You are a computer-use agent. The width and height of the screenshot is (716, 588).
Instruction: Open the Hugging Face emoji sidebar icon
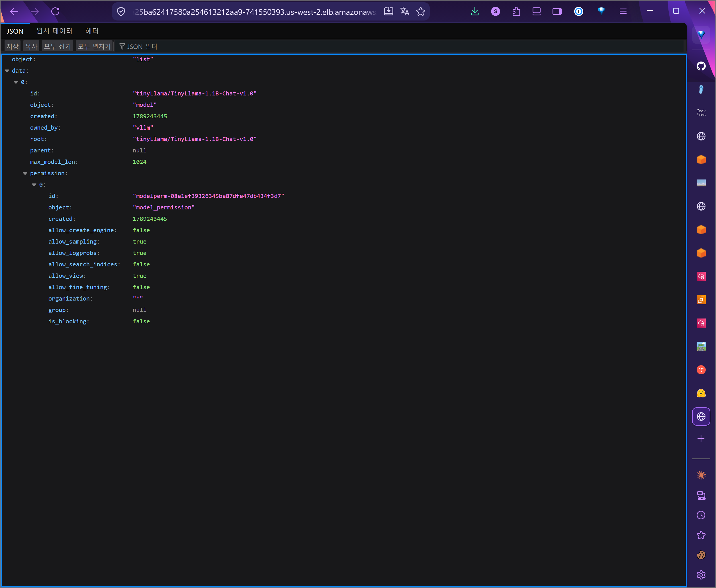click(701, 393)
